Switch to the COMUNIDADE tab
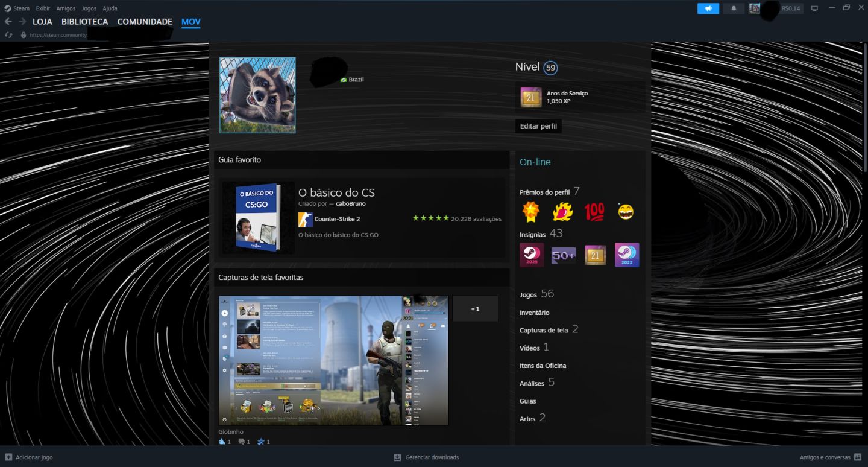 (x=145, y=22)
